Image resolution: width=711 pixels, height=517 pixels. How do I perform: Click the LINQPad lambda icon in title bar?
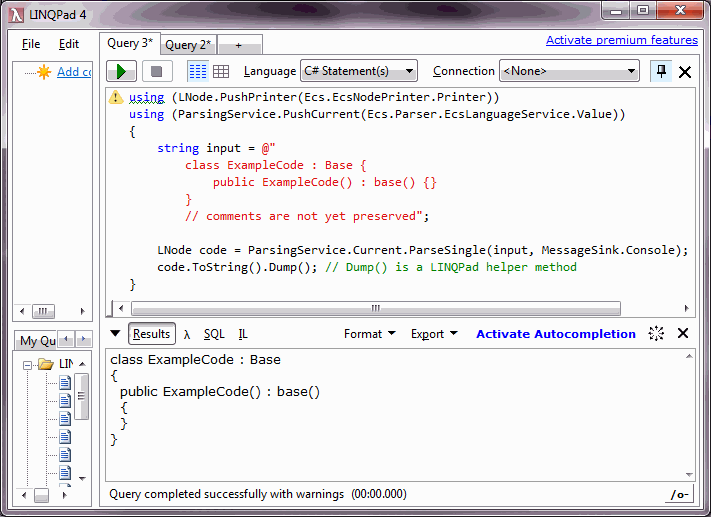[x=16, y=15]
